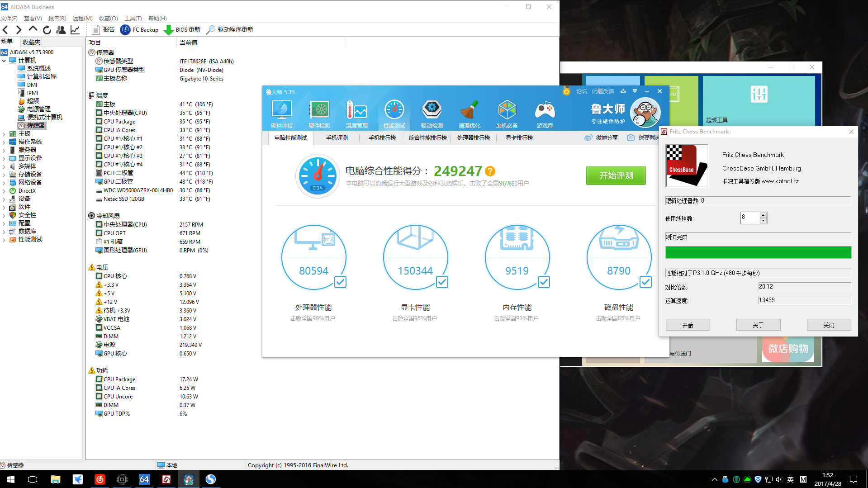Open 游戏库 game library in Ludashi
Image resolution: width=868 pixels, height=488 pixels.
coord(545,115)
